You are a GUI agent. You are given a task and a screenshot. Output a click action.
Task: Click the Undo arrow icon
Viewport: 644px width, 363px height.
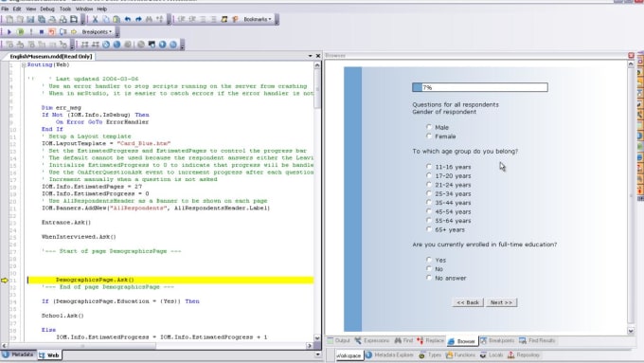128,19
